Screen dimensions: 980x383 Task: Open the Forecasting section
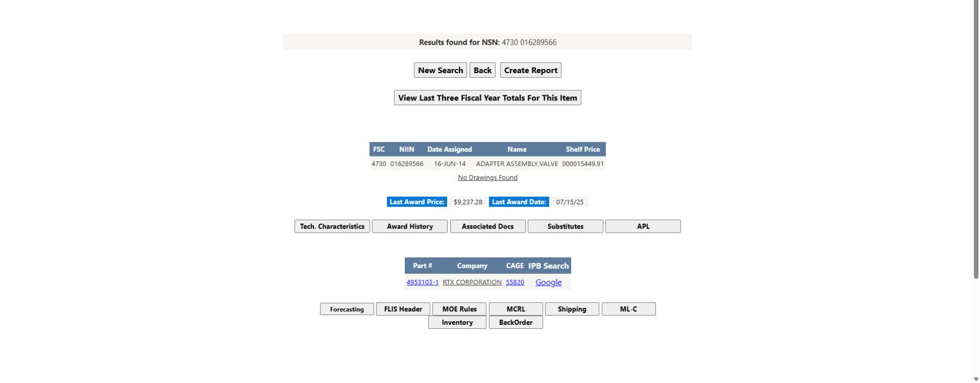347,309
